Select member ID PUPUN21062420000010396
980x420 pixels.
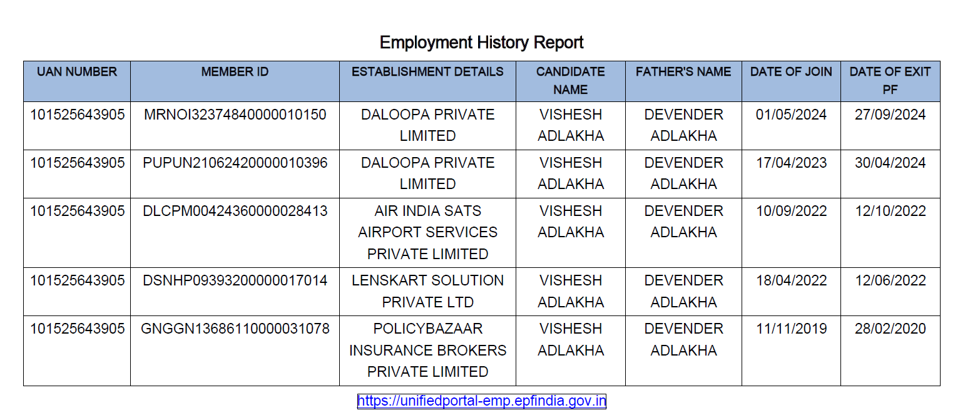[x=235, y=163]
